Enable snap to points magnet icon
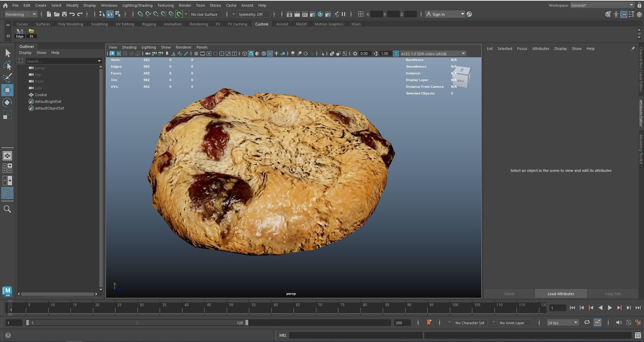Viewport: 644px width, 342px height. (156, 14)
